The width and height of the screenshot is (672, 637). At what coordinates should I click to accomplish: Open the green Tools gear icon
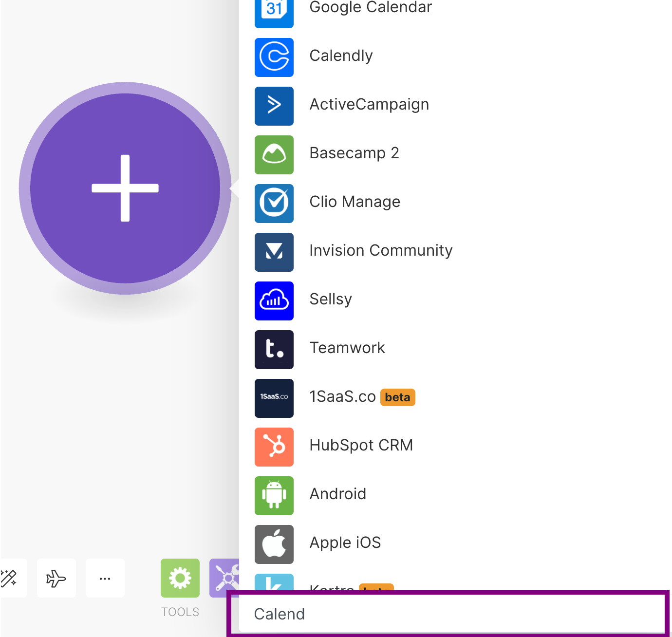pyautogui.click(x=180, y=578)
